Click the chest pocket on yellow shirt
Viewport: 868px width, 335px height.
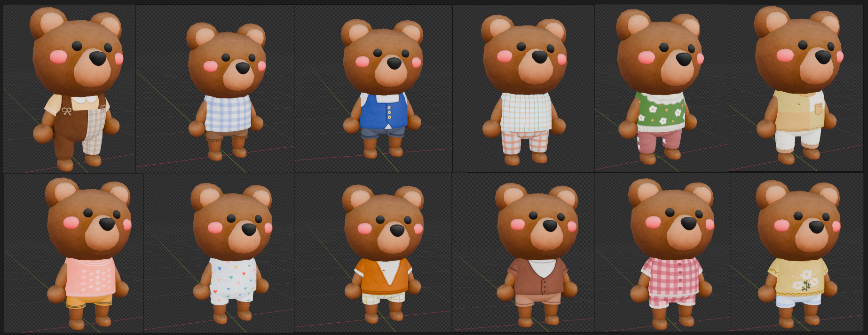[819, 109]
